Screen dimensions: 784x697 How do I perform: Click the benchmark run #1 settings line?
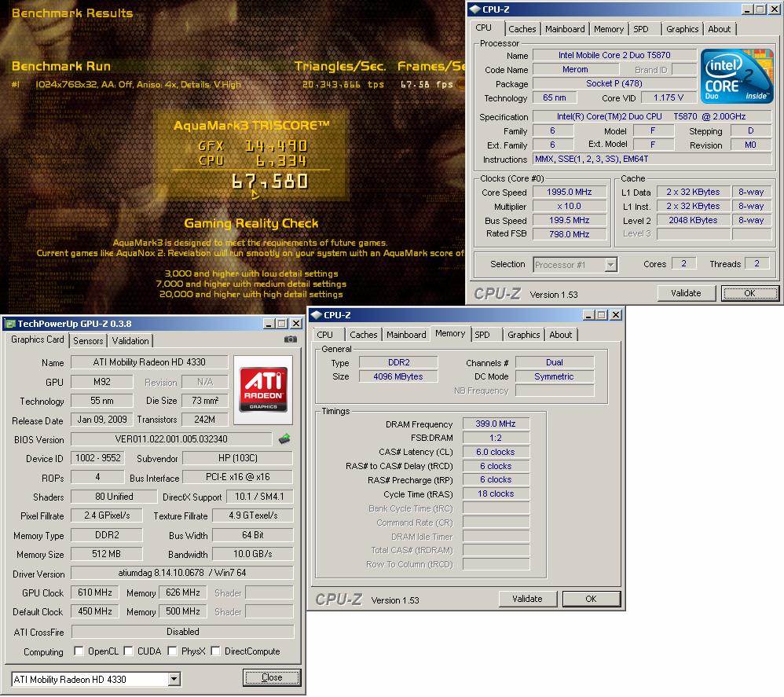[138, 85]
